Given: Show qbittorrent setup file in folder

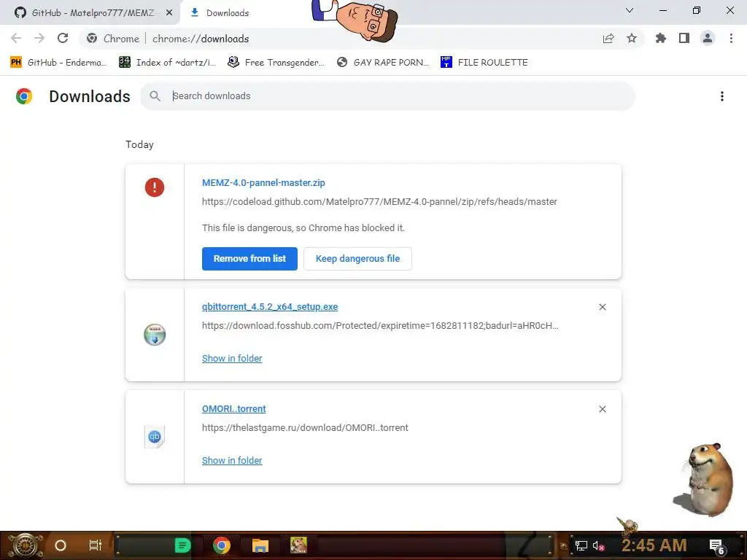Looking at the screenshot, I should [232, 359].
